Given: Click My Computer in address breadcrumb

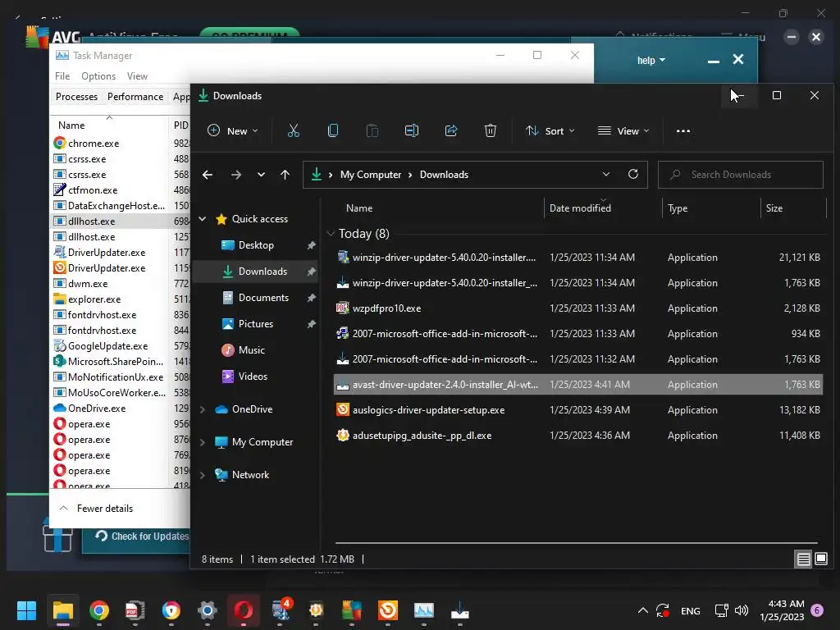Looking at the screenshot, I should point(371,175).
